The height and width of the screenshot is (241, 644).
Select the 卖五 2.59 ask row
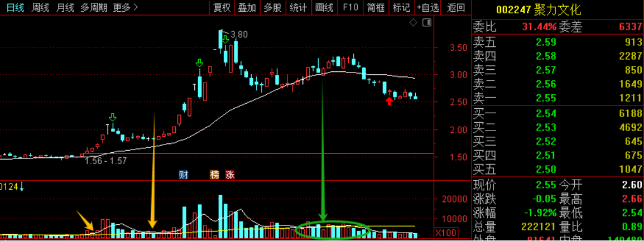point(558,41)
